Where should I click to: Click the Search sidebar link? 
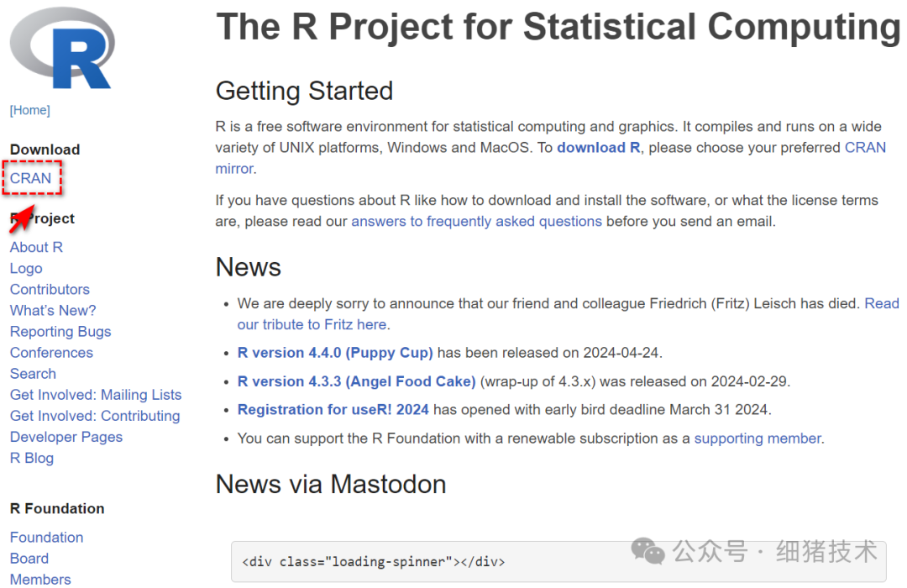pyautogui.click(x=33, y=374)
